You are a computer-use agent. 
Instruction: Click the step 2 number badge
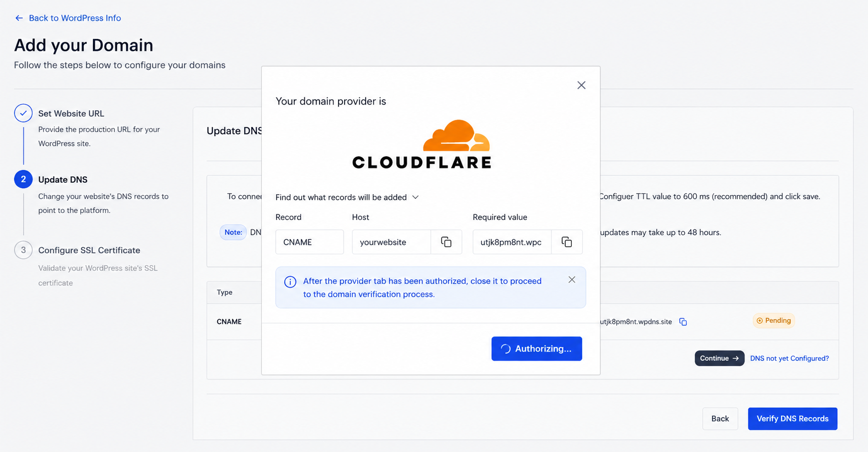pyautogui.click(x=23, y=179)
